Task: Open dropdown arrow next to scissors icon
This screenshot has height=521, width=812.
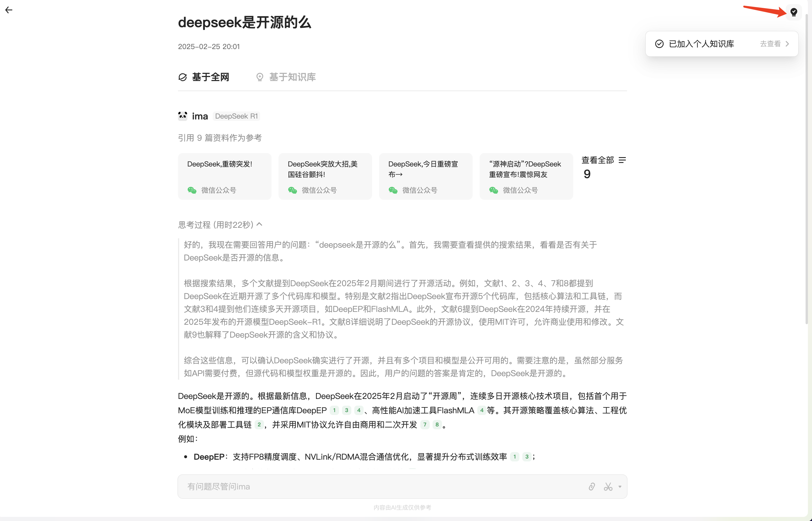Action: (620, 487)
